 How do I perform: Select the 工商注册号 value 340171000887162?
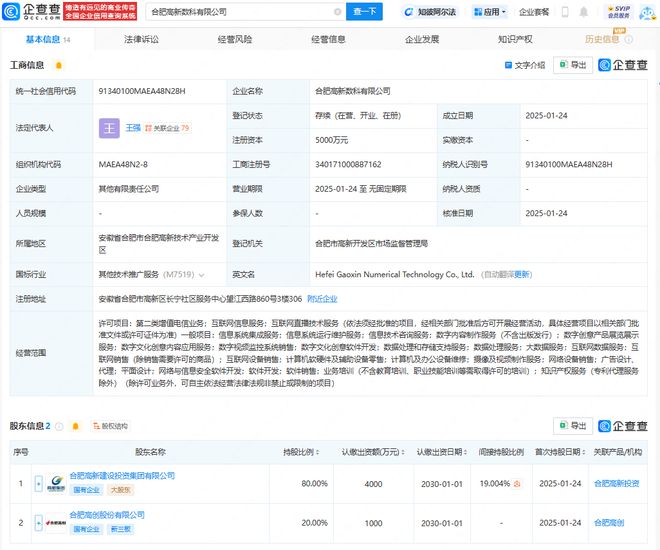[348, 165]
